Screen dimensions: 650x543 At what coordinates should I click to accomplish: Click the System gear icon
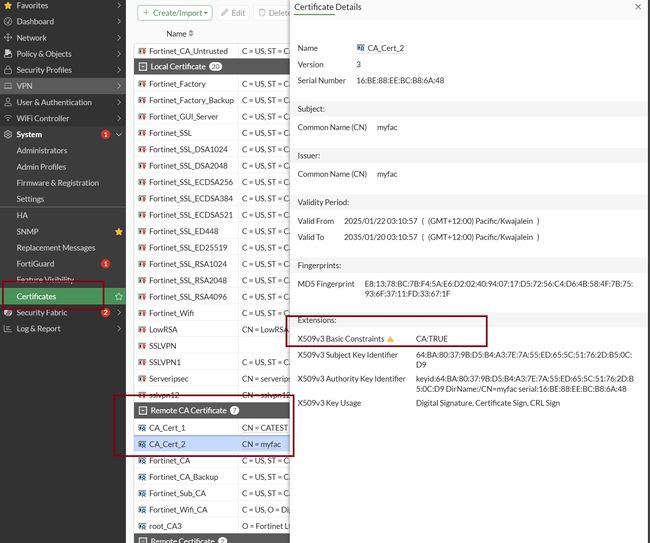click(8, 134)
